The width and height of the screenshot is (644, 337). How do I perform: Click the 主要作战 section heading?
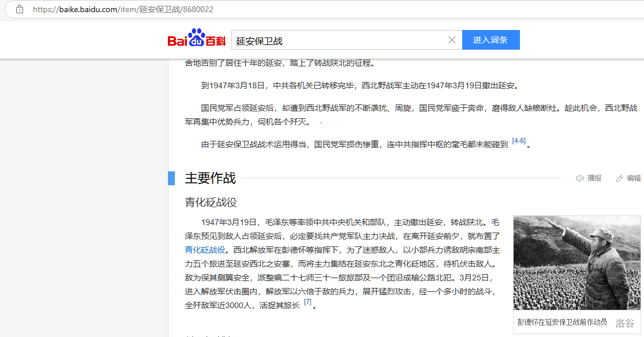click(210, 178)
